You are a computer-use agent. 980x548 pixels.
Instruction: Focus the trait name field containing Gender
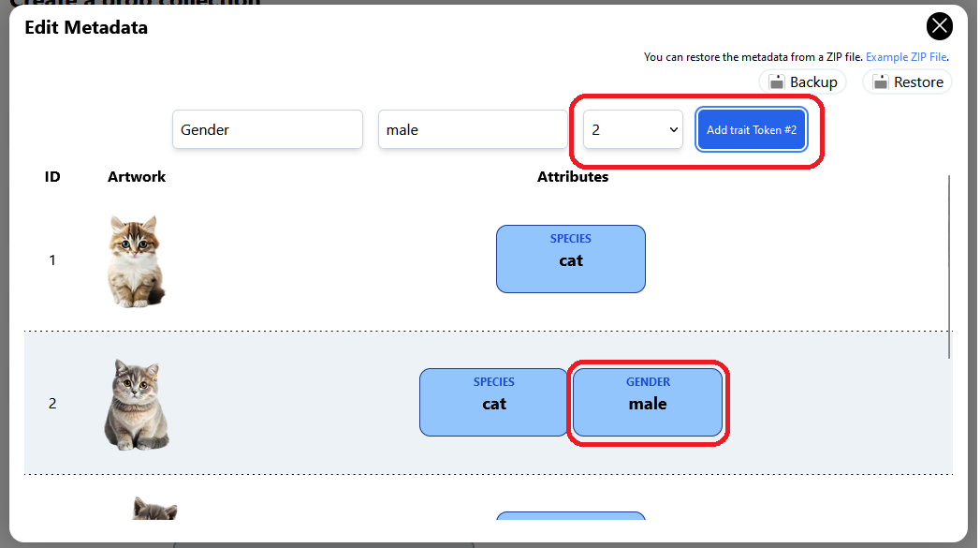[x=267, y=129]
